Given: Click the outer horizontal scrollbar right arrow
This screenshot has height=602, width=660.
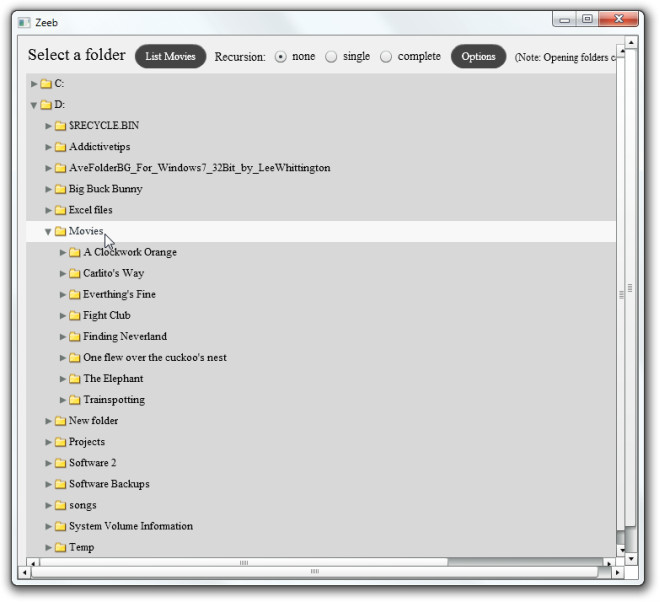Looking at the screenshot, I should tap(617, 573).
